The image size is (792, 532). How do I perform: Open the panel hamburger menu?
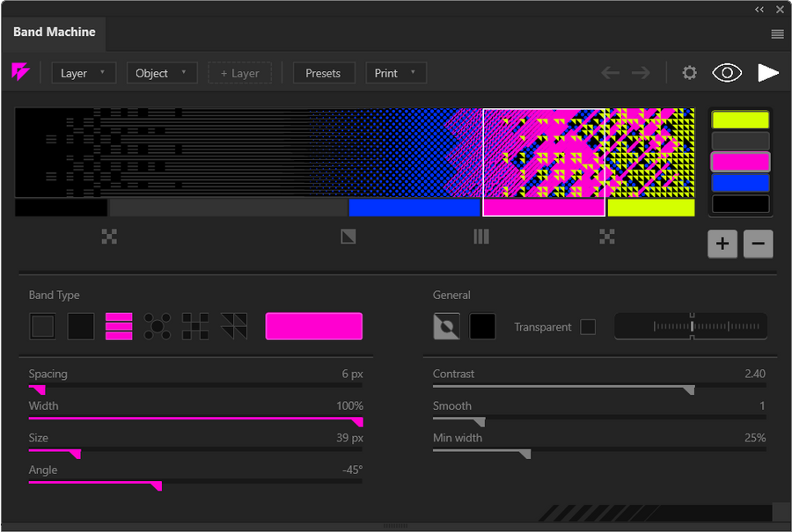[x=777, y=33]
